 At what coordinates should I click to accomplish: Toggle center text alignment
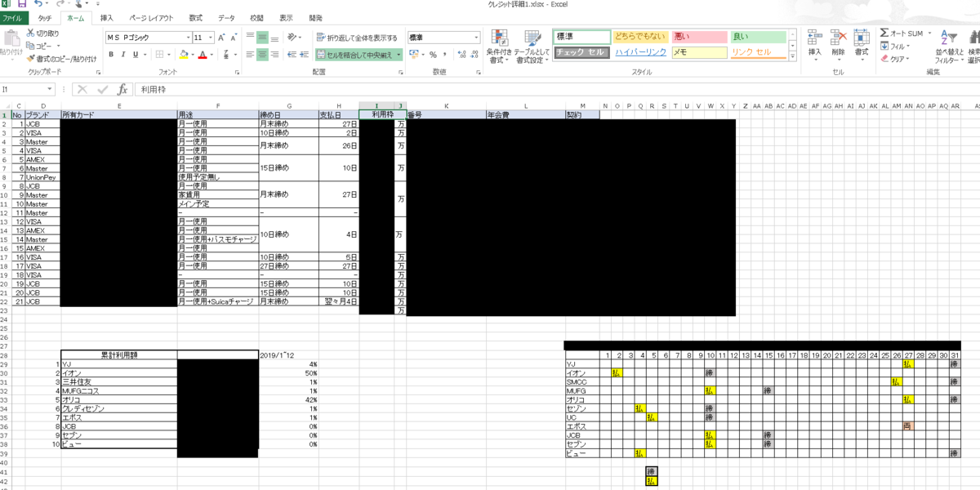pos(263,55)
